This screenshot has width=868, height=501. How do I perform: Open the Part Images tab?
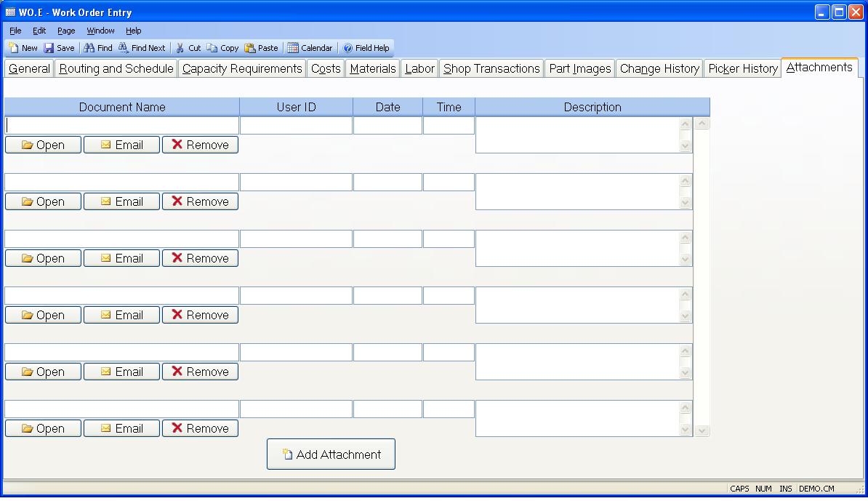pyautogui.click(x=579, y=68)
